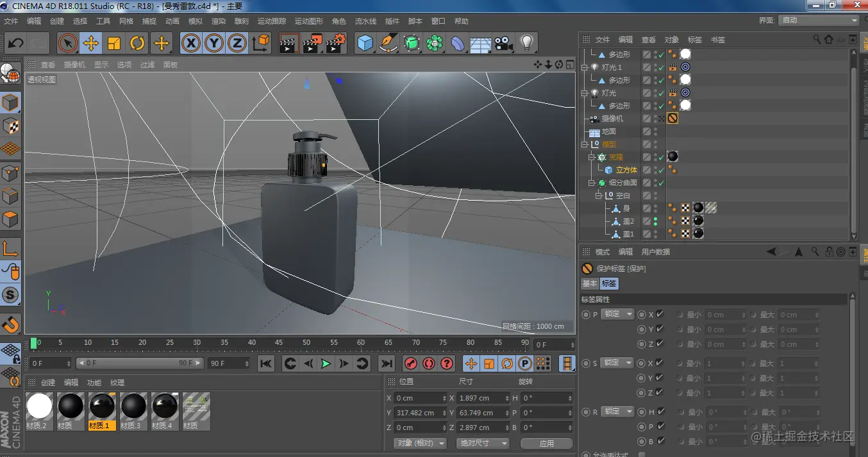
Task: Toggle the S lock Y checkbox
Action: coord(660,378)
